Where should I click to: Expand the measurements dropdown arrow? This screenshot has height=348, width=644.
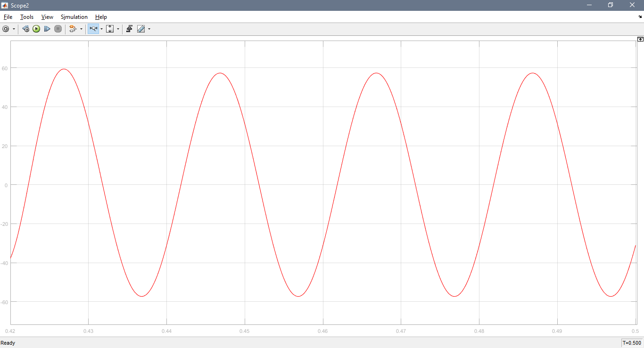click(x=149, y=29)
